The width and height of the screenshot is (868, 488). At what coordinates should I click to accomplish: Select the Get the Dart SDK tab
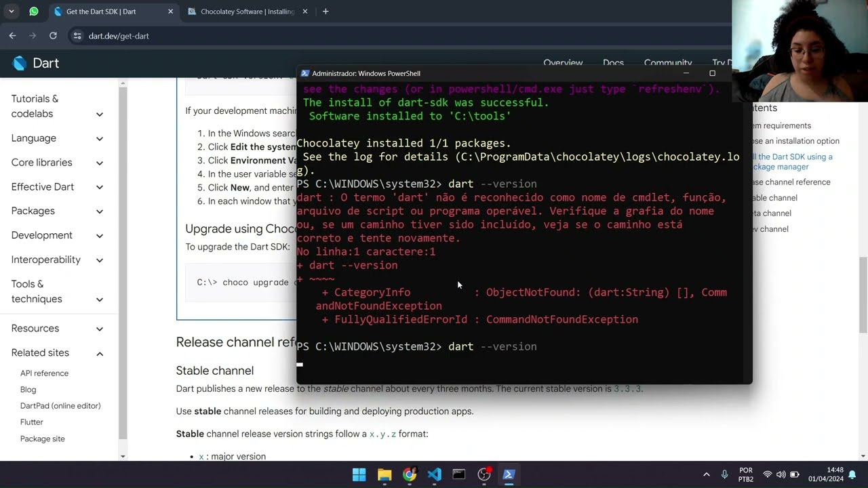click(x=101, y=12)
